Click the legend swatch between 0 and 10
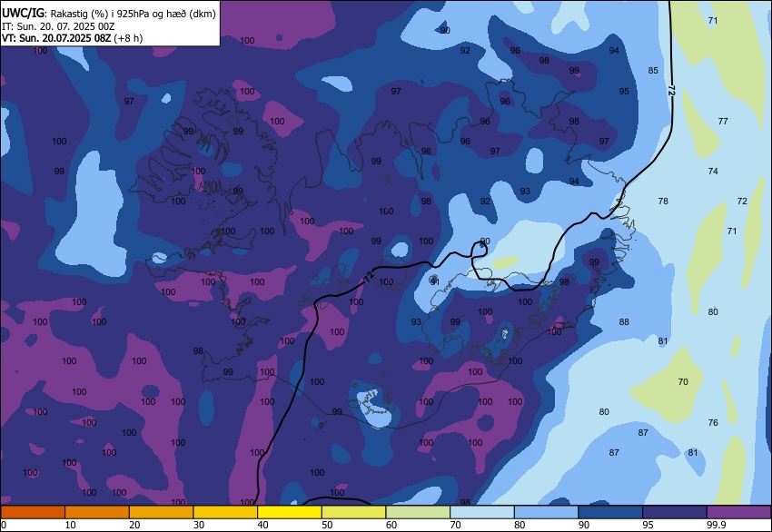 (33, 512)
